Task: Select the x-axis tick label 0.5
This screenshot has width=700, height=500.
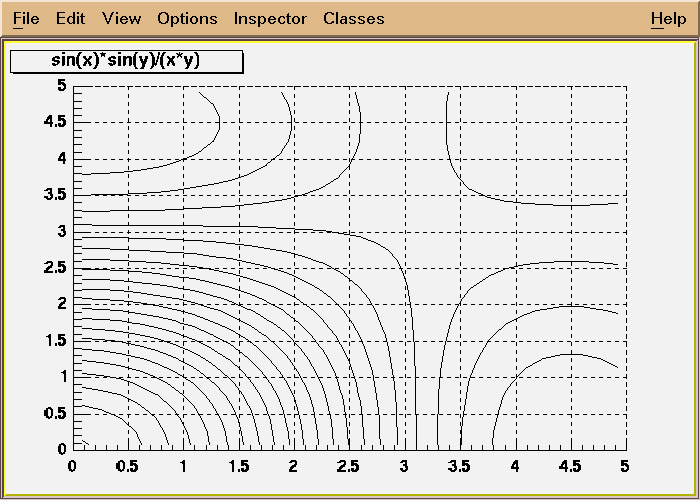Action: coord(128,465)
